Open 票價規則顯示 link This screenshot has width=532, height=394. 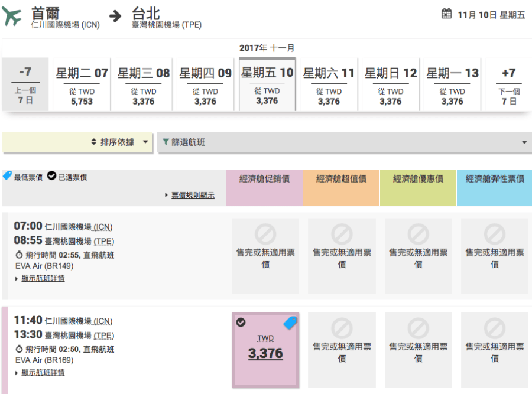(193, 196)
